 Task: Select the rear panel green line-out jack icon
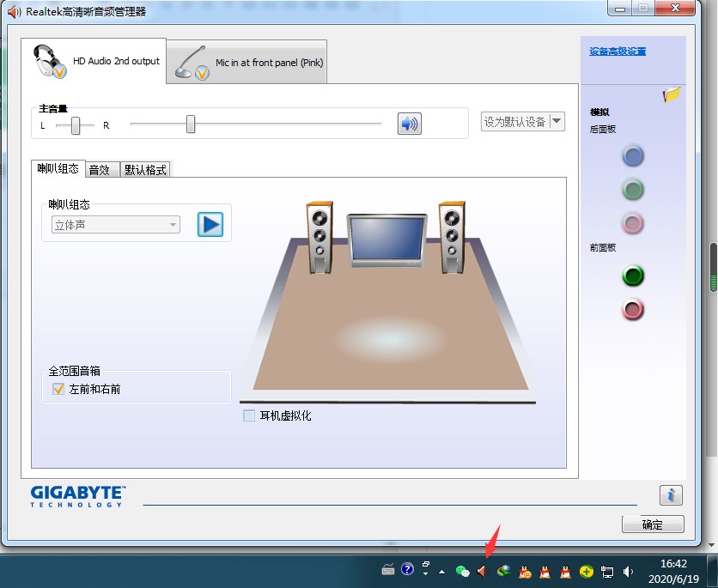pos(633,190)
